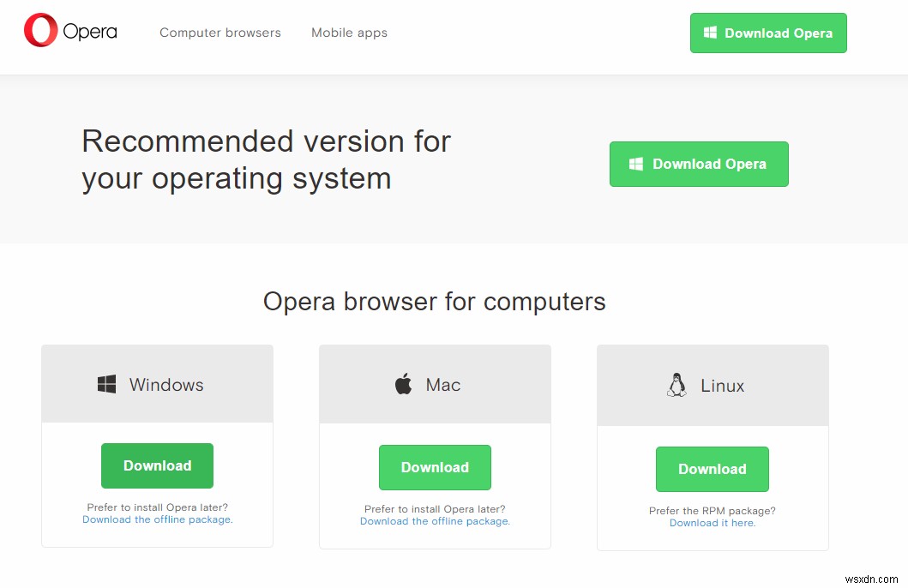Click the Linux label in the third card

coord(722,386)
